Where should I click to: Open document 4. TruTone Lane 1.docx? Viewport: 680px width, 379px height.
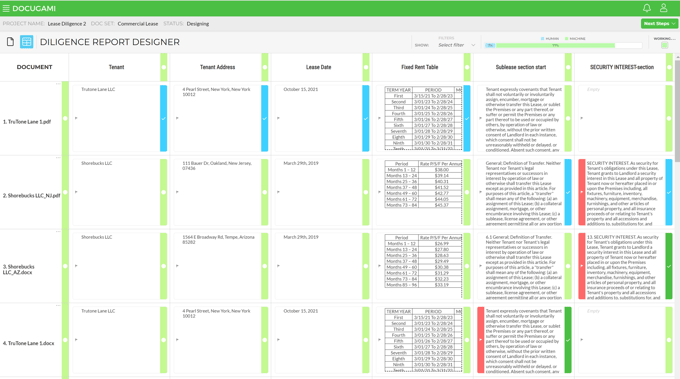(x=29, y=343)
